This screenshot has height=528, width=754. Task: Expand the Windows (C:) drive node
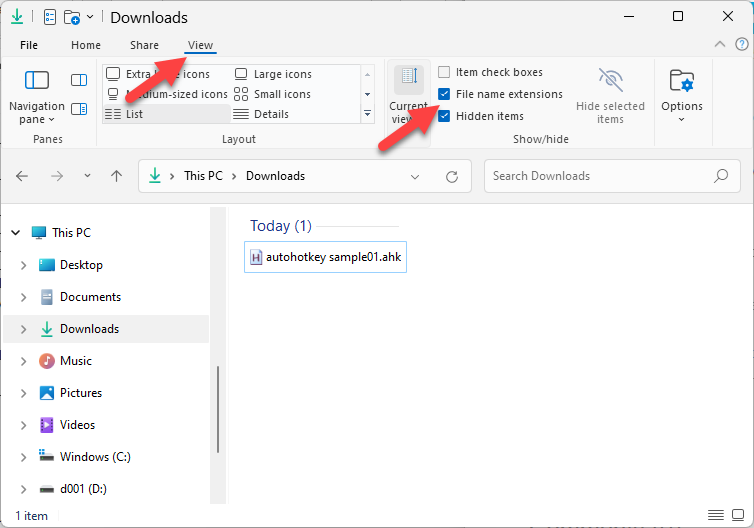point(23,457)
